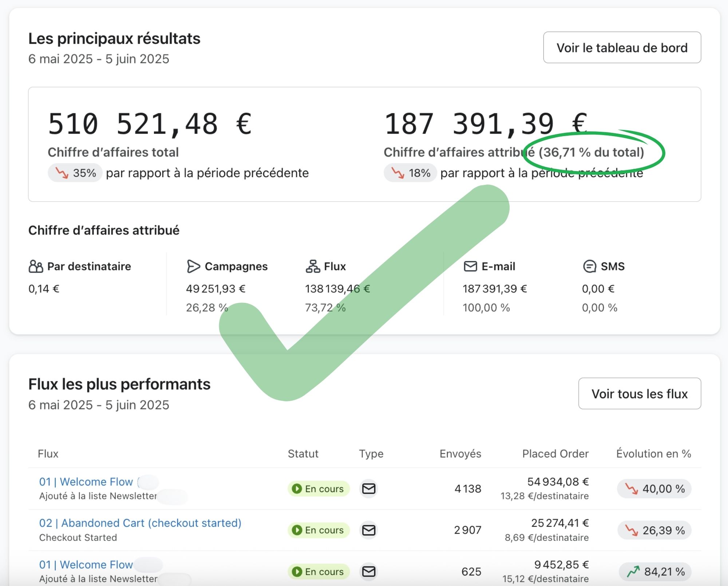Click the 84,21 % upward trend badge
Screen dimensions: 728x586
656,571
